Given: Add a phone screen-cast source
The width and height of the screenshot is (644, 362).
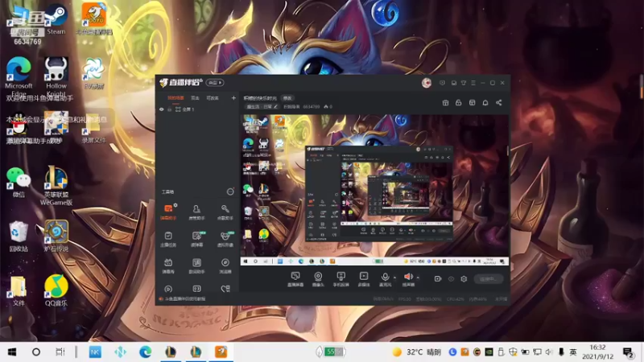Looking at the screenshot, I should 341,278.
